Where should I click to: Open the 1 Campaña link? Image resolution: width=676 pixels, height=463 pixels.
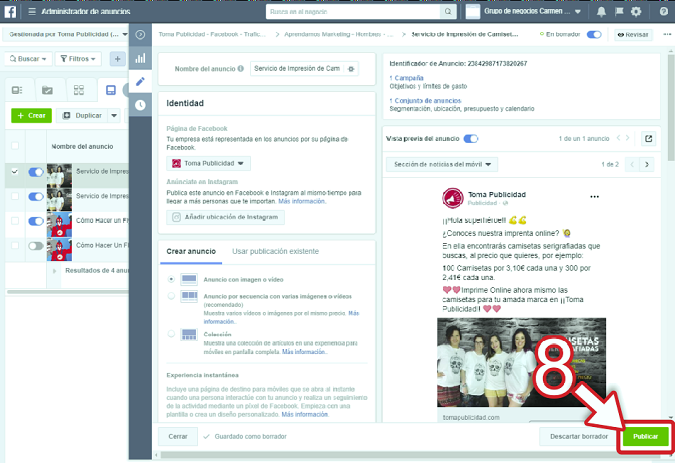pos(406,78)
